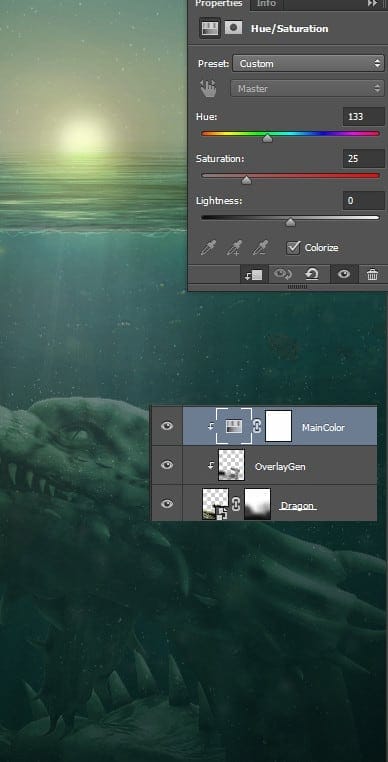Activate the on-image adjustment hand tool

pyautogui.click(x=209, y=88)
